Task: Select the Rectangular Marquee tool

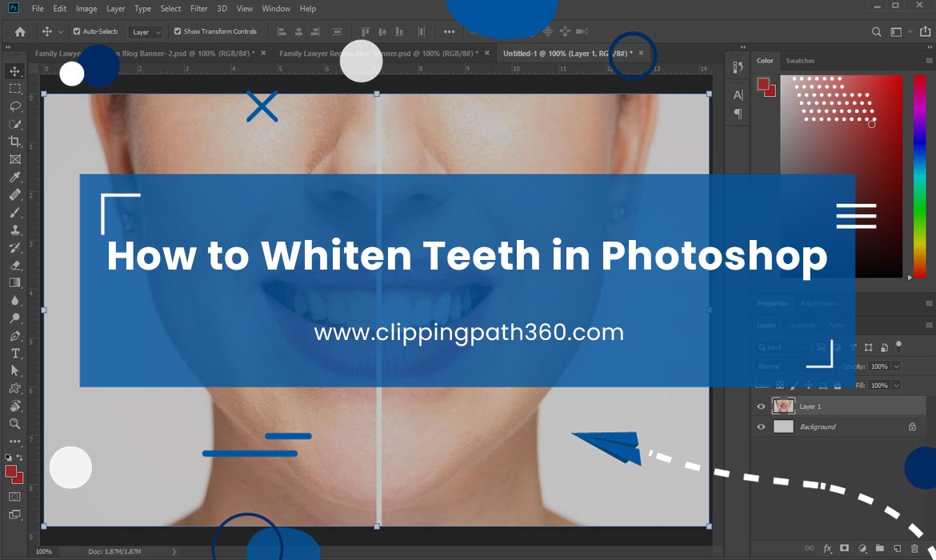Action: (15, 89)
